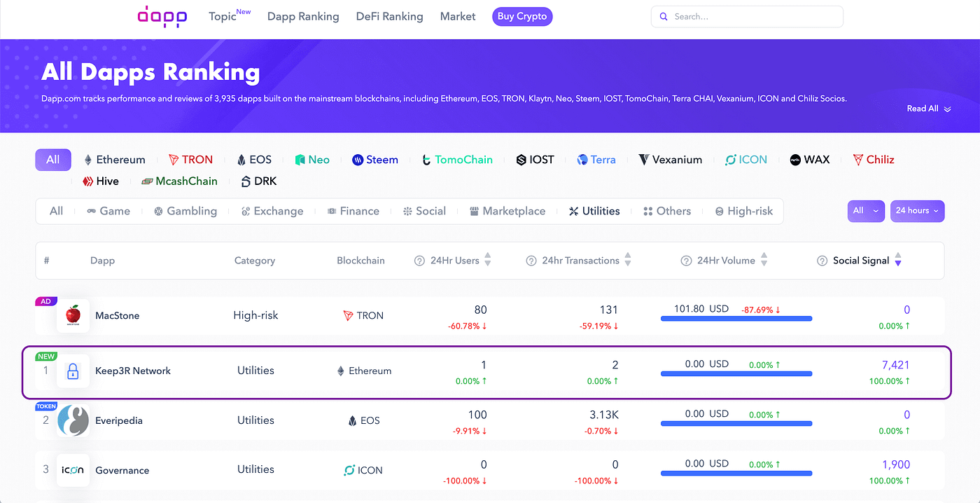Filter by ICON blockchain
This screenshot has width=980, height=503.
(746, 160)
